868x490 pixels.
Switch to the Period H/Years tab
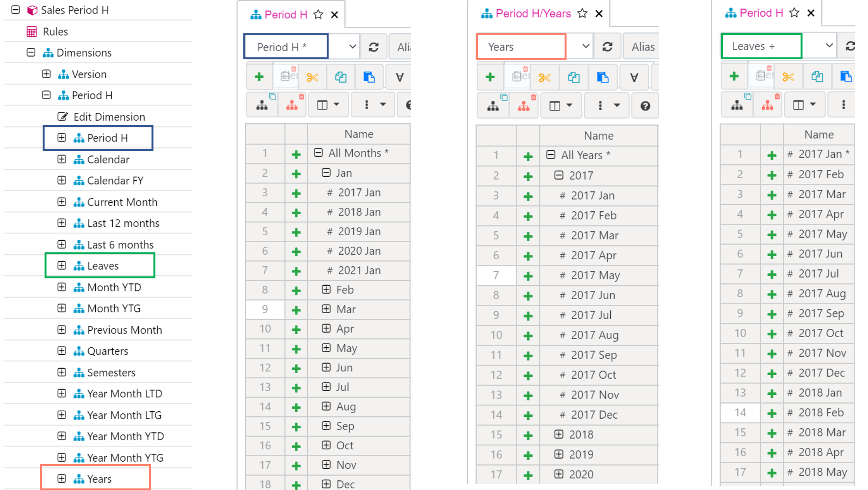pos(533,14)
